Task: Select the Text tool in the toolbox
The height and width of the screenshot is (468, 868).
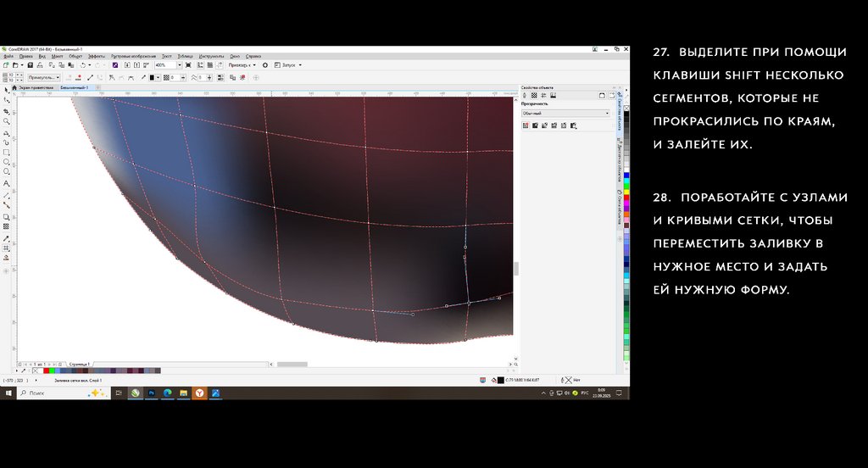Action: click(7, 183)
